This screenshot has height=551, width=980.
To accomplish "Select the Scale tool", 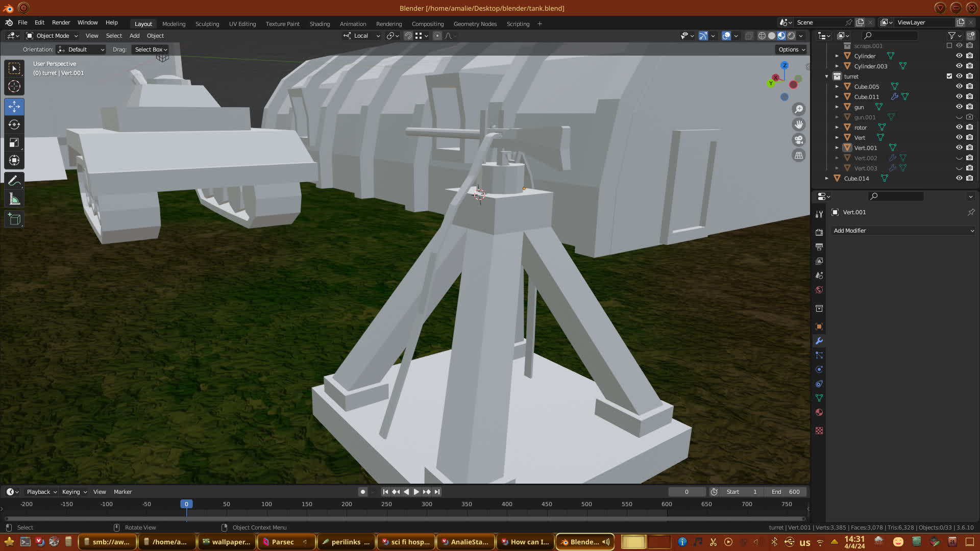I will [x=14, y=143].
